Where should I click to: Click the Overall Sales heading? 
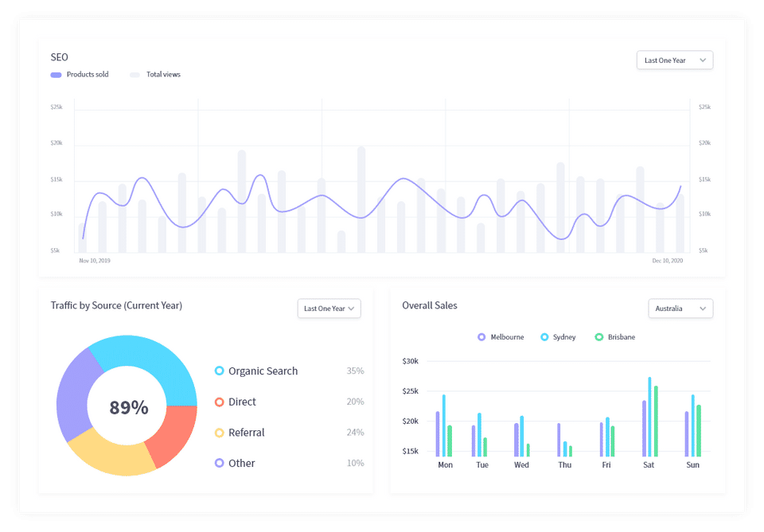click(430, 305)
